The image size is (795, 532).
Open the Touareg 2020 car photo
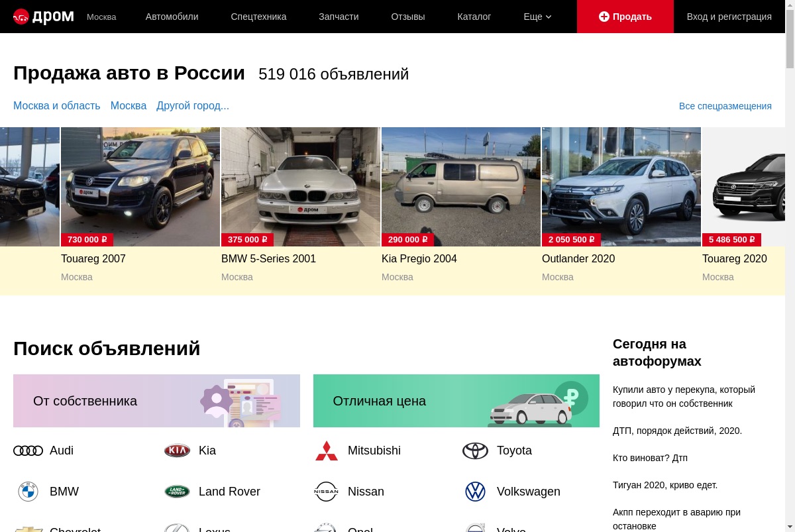pyautogui.click(x=743, y=187)
